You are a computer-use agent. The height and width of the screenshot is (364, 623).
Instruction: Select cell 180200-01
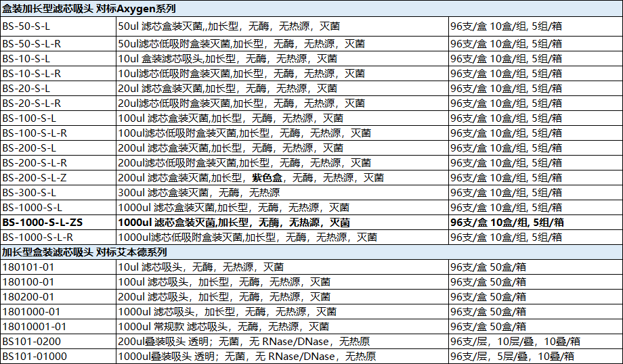pos(58,296)
